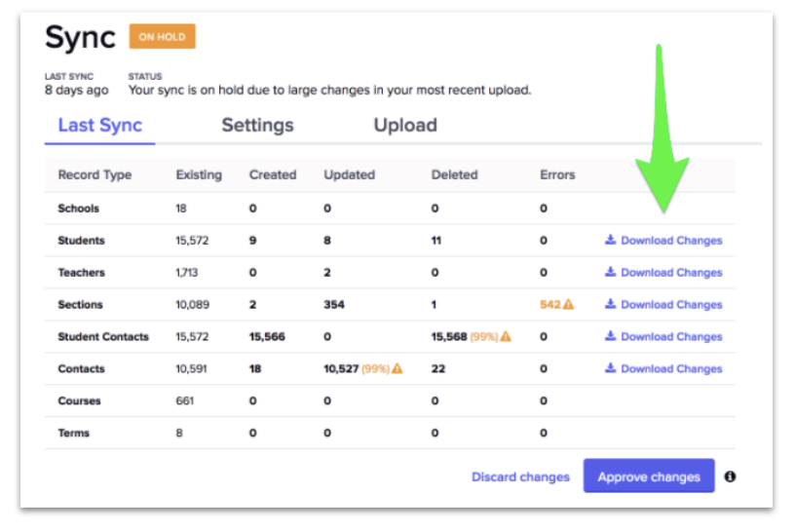Screen dimensions: 795x532
Task: Click warning icon next to 542 errors
Action: point(569,304)
